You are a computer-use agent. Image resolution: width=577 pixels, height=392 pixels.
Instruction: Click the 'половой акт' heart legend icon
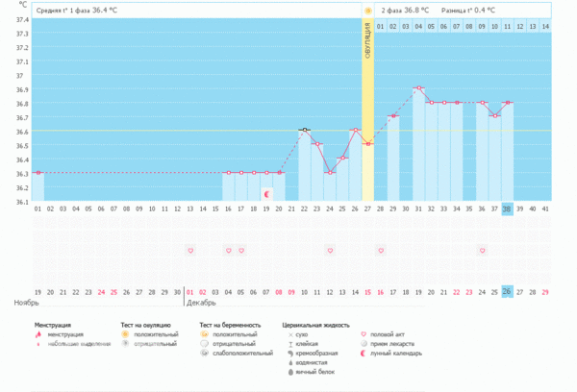(363, 334)
